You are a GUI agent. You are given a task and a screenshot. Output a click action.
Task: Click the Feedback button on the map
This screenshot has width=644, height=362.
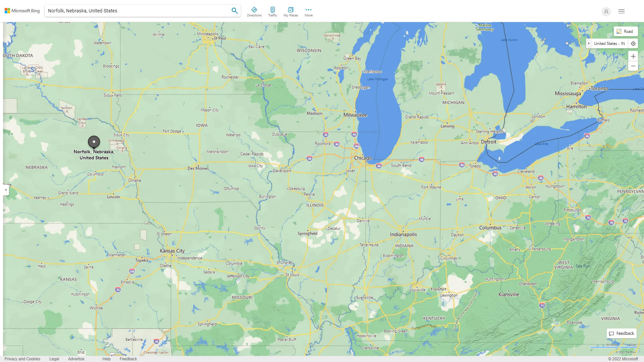click(x=621, y=333)
